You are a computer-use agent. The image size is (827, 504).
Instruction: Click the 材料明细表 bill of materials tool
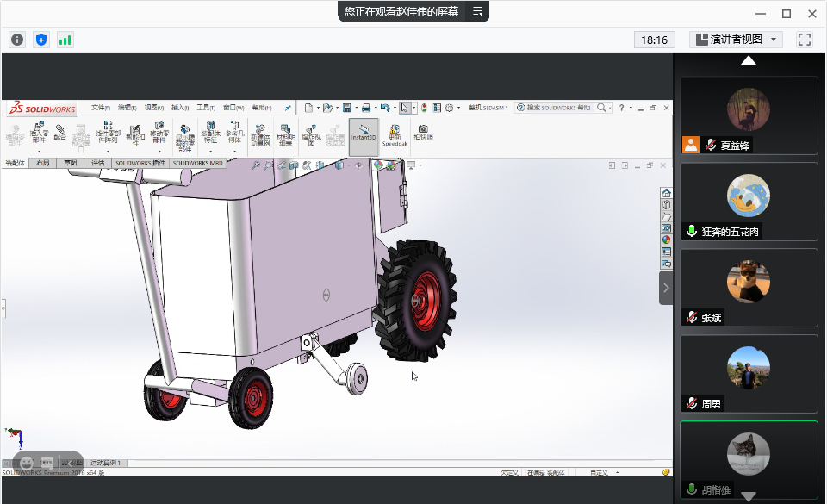pos(285,135)
